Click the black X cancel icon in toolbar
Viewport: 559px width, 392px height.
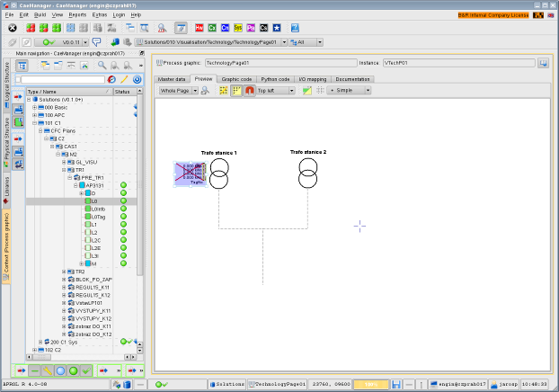13,28
